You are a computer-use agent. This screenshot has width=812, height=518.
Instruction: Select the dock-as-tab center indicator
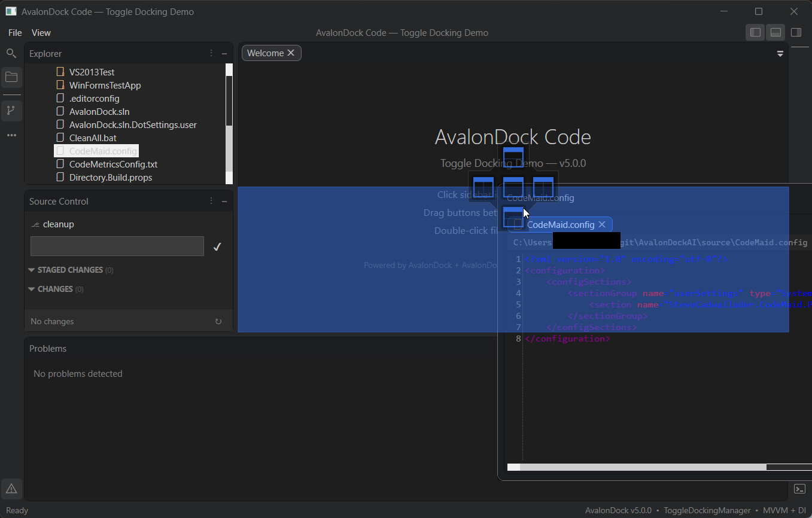pos(513,187)
